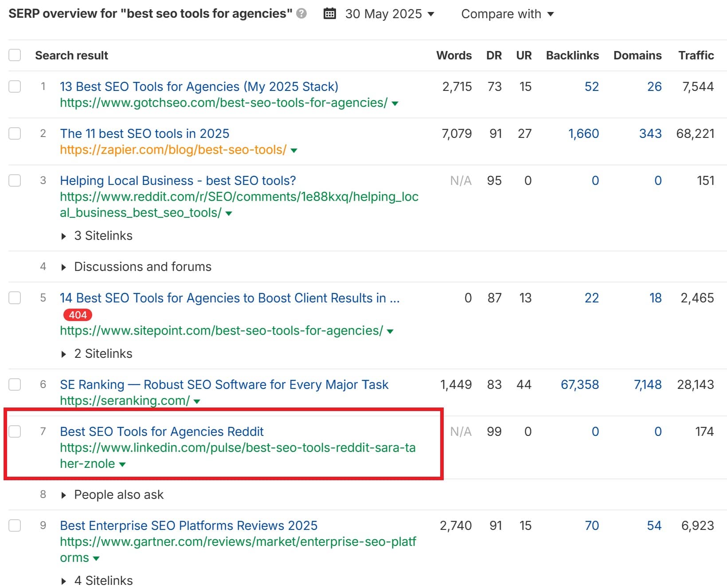Open backlinks count 70 for gartner

click(x=592, y=525)
